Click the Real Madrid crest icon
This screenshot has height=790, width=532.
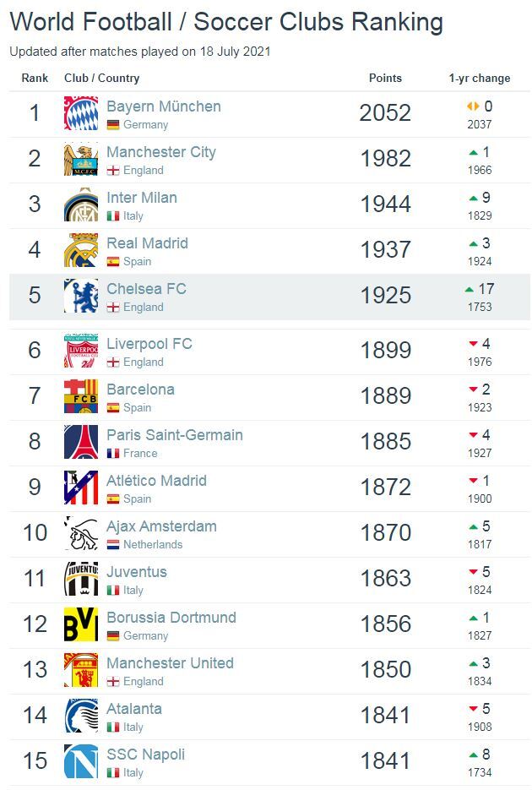click(x=81, y=250)
